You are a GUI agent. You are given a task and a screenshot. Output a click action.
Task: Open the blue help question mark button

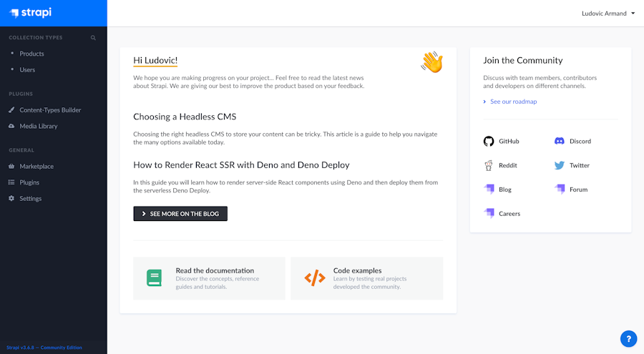pos(628,339)
